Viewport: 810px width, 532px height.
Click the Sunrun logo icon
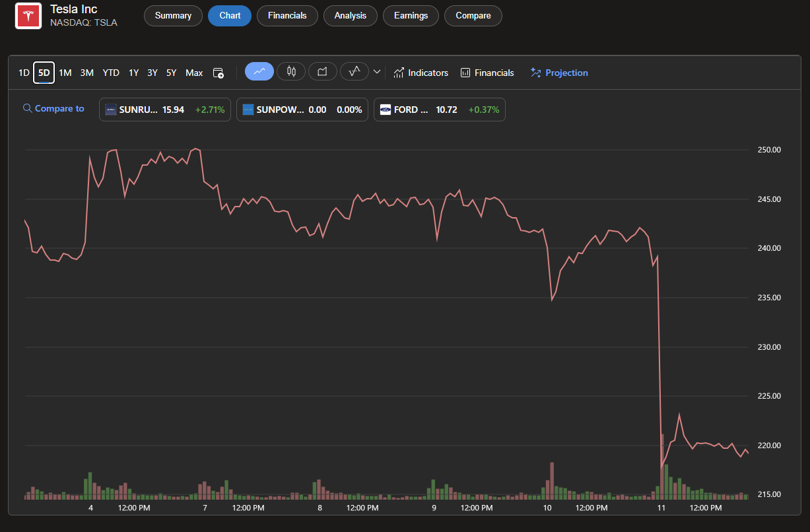tap(111, 110)
